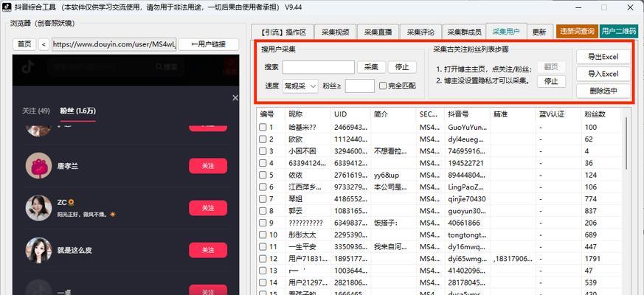Click the UID column header
The height and width of the screenshot is (295, 644).
pos(350,114)
